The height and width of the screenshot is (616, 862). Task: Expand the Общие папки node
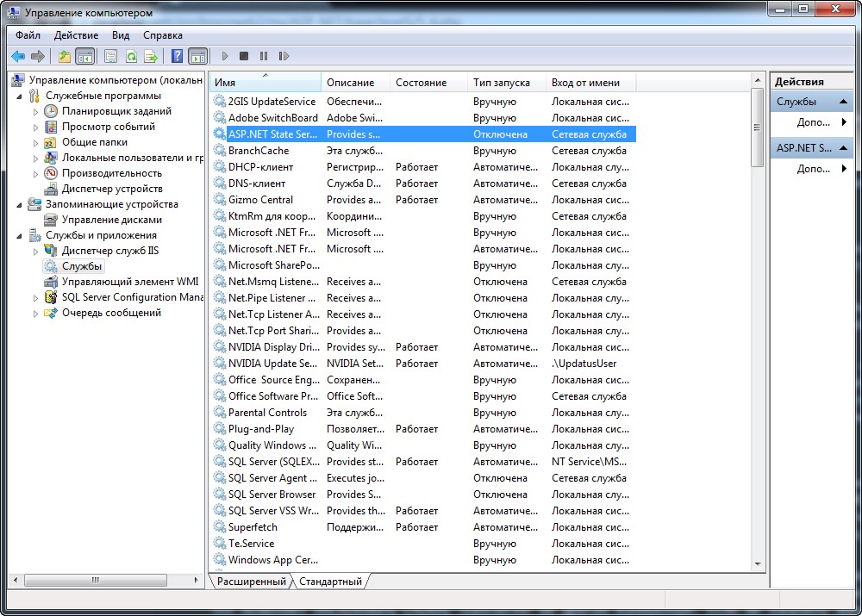(x=35, y=143)
